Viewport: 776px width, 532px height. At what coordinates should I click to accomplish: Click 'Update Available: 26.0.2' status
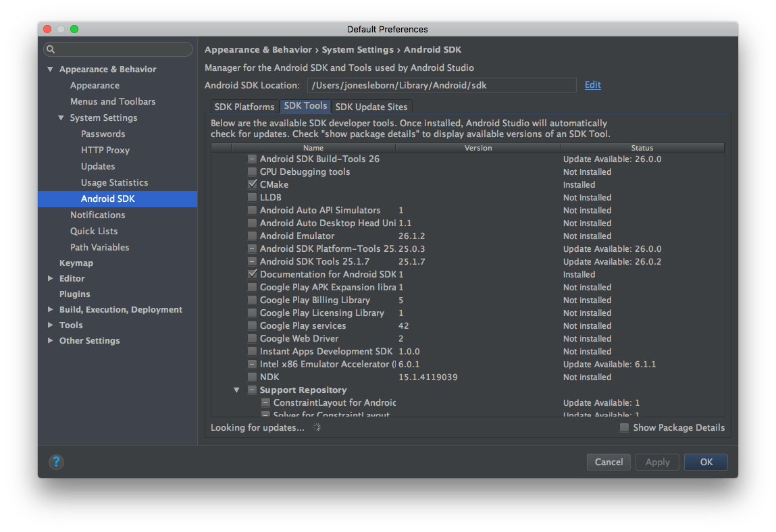pos(612,262)
